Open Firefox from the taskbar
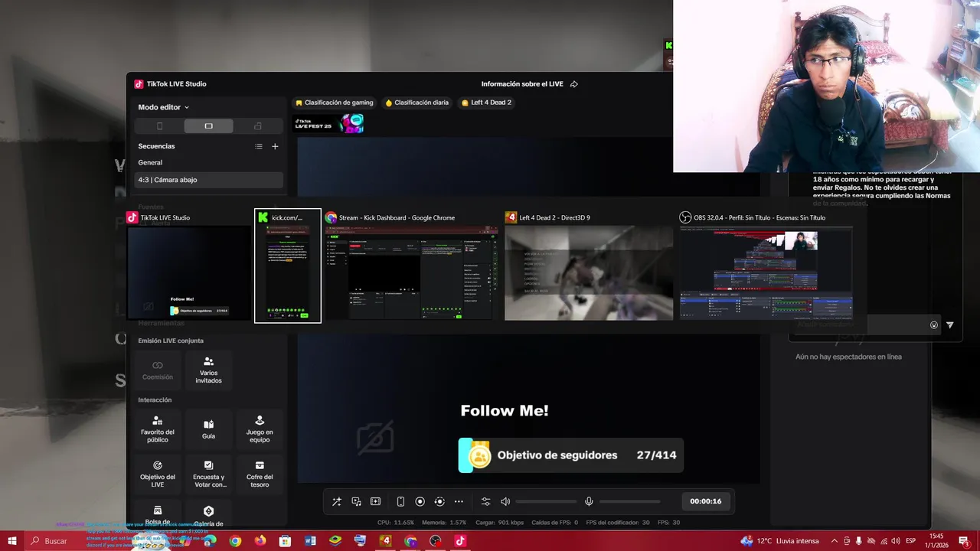Viewport: 980px width, 551px height. pos(260,541)
